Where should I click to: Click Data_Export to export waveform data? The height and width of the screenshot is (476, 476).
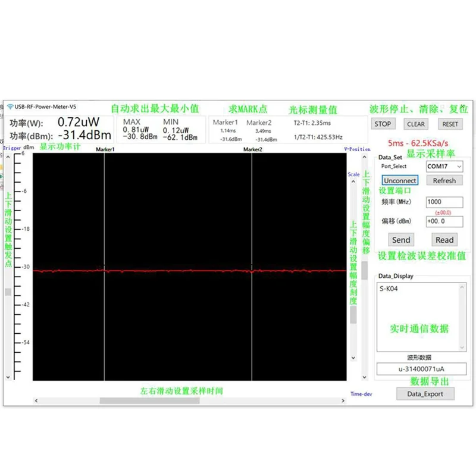[x=425, y=393]
